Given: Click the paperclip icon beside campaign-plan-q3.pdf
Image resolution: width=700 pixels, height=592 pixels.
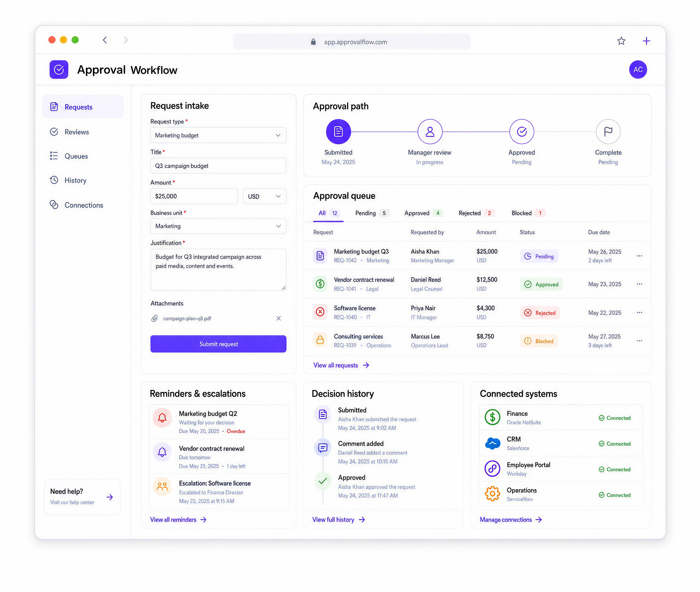Looking at the screenshot, I should click(x=154, y=318).
